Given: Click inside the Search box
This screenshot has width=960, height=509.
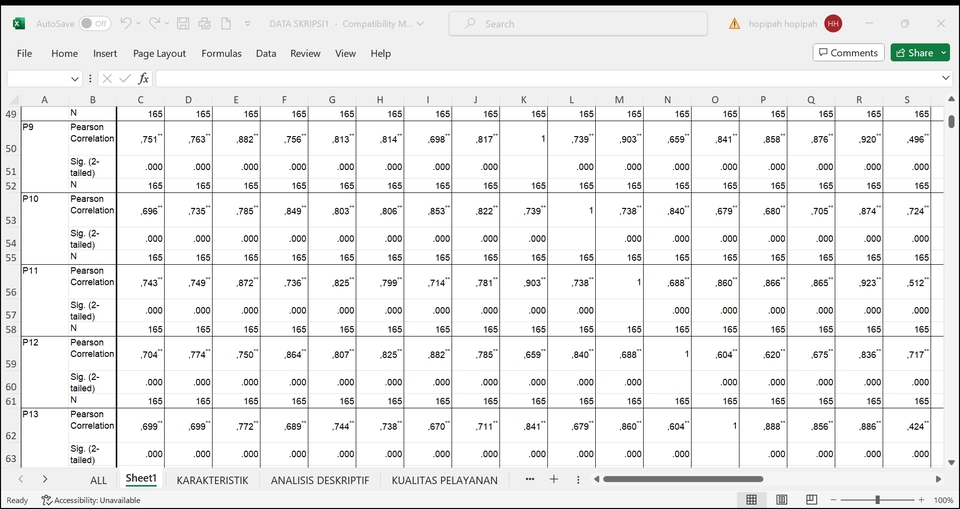Looking at the screenshot, I should coord(578,24).
